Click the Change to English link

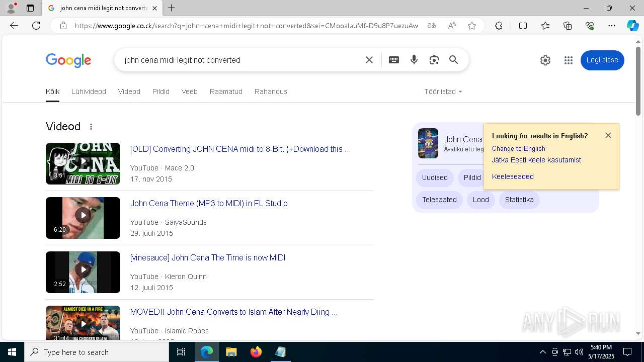pyautogui.click(x=519, y=148)
